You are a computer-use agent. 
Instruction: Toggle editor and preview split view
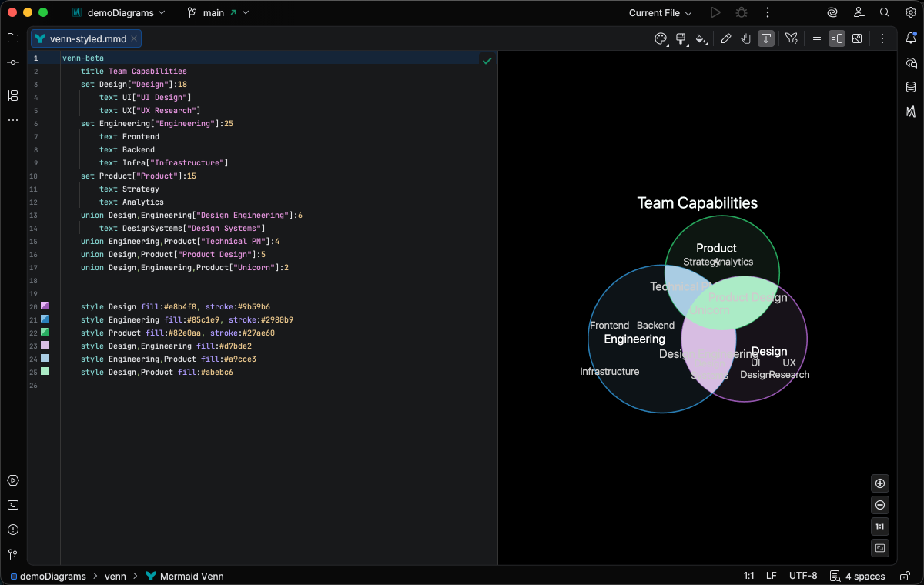[836, 38]
